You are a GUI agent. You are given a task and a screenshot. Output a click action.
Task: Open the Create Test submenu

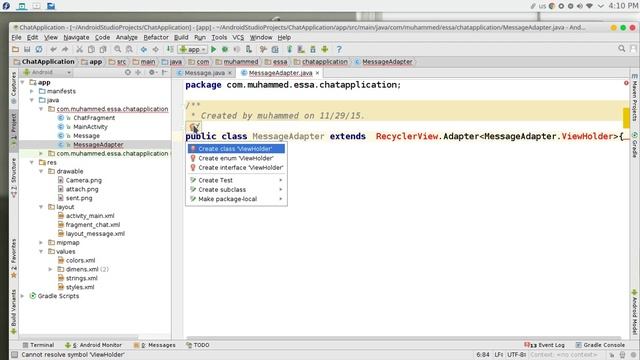[x=237, y=180]
